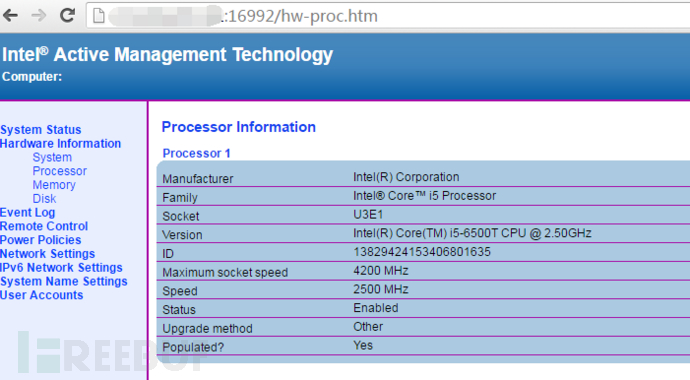Click the address bar URL field
The height and width of the screenshot is (380, 690).
pyautogui.click(x=388, y=16)
